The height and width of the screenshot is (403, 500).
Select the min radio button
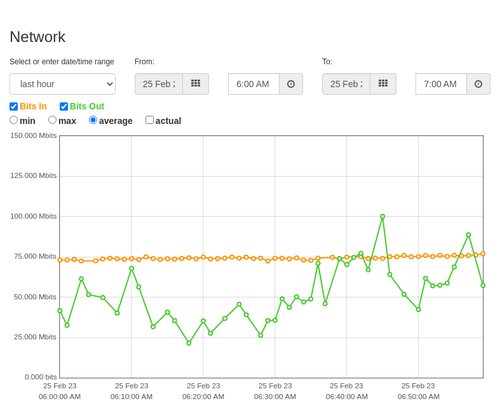(14, 120)
